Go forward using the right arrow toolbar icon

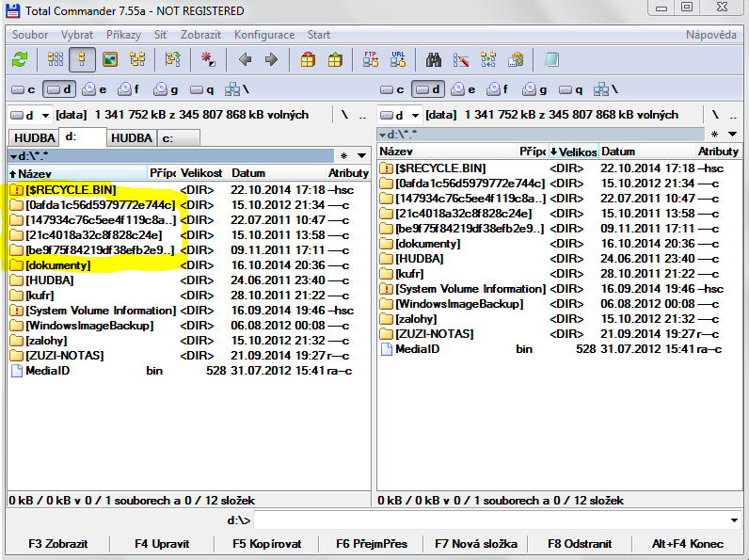tap(271, 59)
